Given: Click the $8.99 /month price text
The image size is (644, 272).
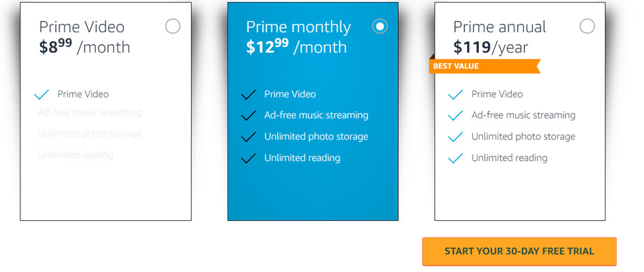Looking at the screenshot, I should (x=85, y=46).
